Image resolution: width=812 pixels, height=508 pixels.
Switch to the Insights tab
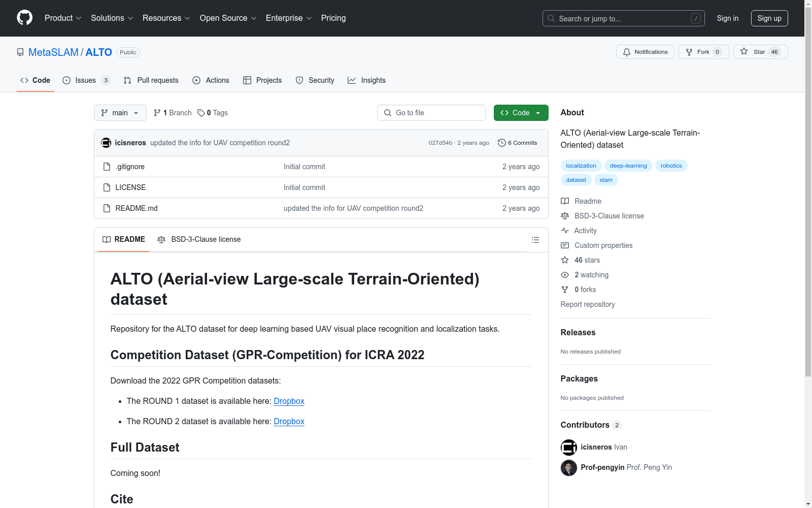(x=366, y=80)
